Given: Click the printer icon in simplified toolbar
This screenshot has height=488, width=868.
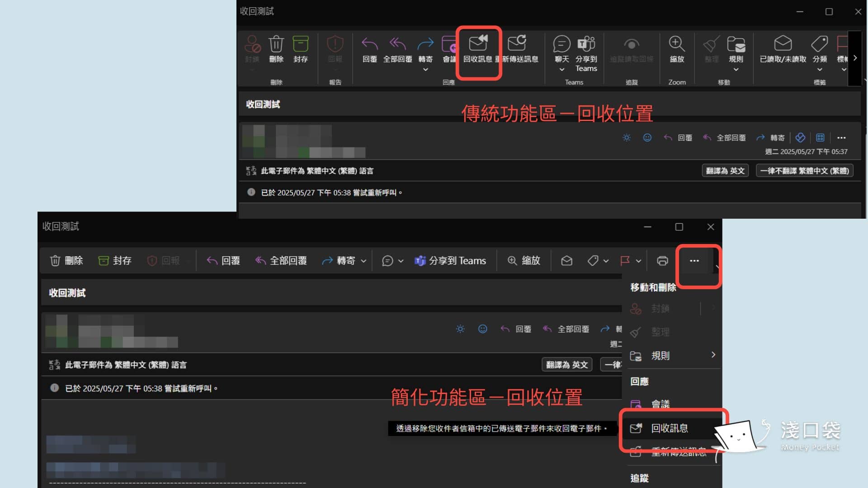Looking at the screenshot, I should coord(662,260).
